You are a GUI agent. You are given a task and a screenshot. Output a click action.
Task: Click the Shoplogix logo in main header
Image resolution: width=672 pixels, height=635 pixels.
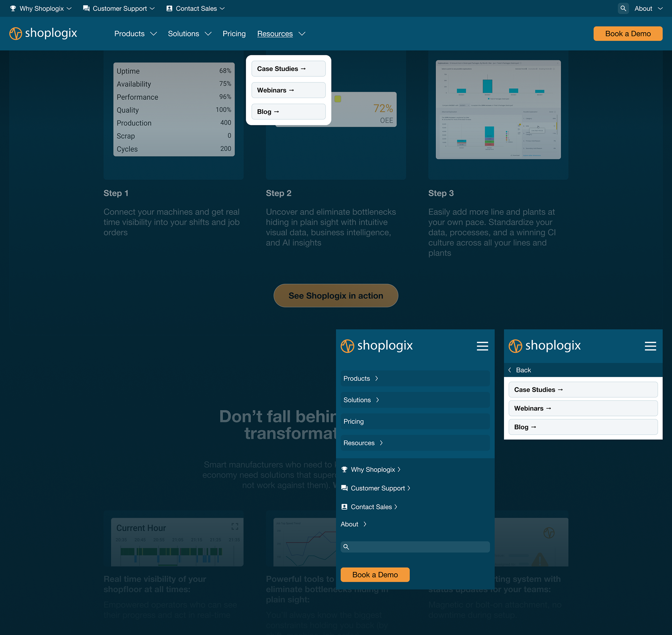coord(43,33)
